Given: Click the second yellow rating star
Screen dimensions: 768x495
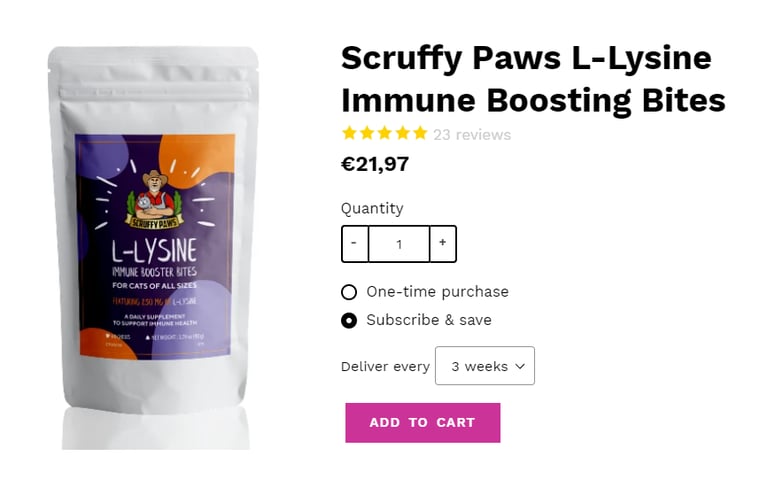Looking at the screenshot, I should pos(367,133).
